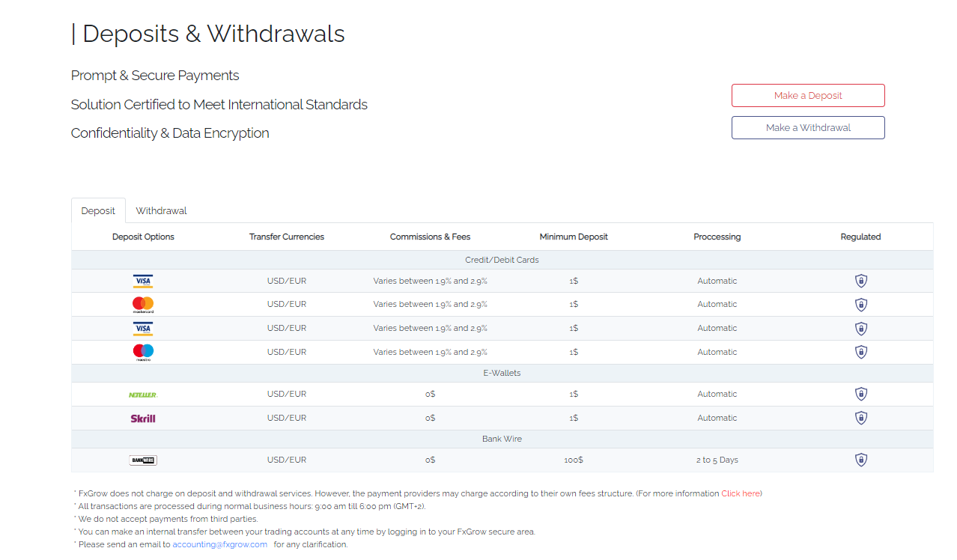Click the Maestro card logo
The image size is (957, 560).
[143, 352]
